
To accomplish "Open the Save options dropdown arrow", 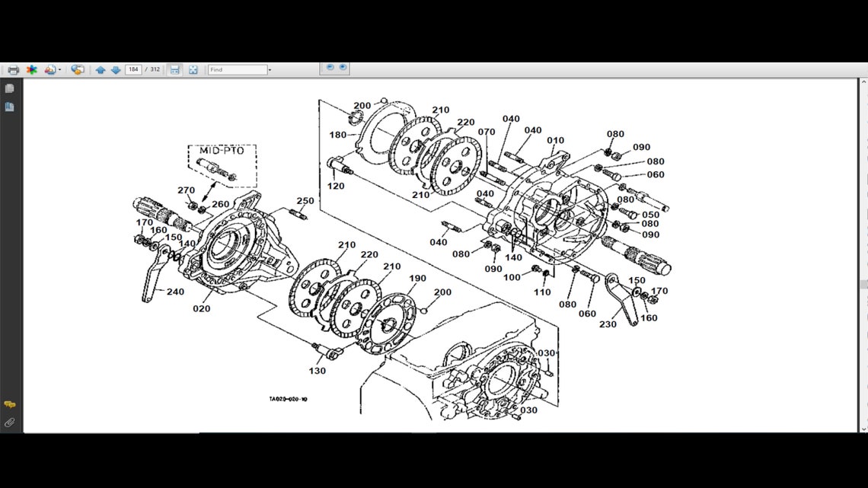I will (x=58, y=69).
